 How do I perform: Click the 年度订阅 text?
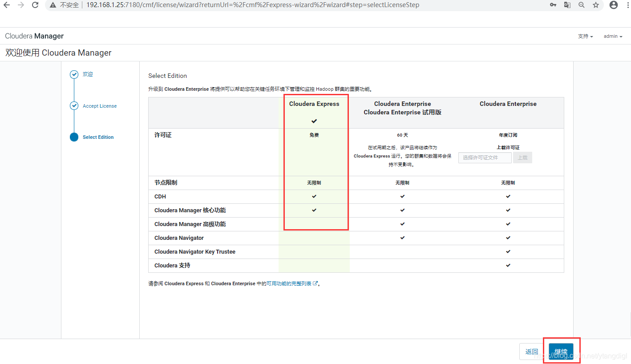[x=508, y=135]
